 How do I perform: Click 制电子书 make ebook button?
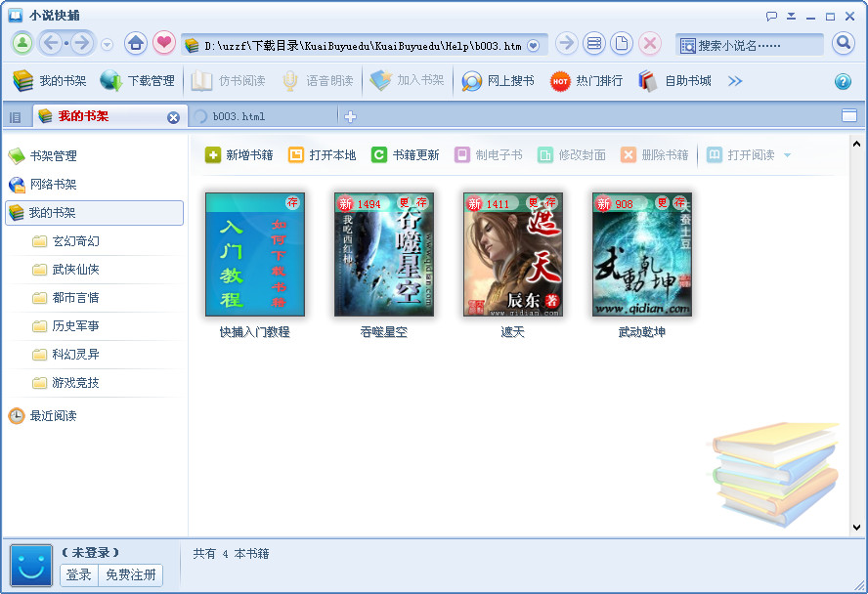click(488, 155)
